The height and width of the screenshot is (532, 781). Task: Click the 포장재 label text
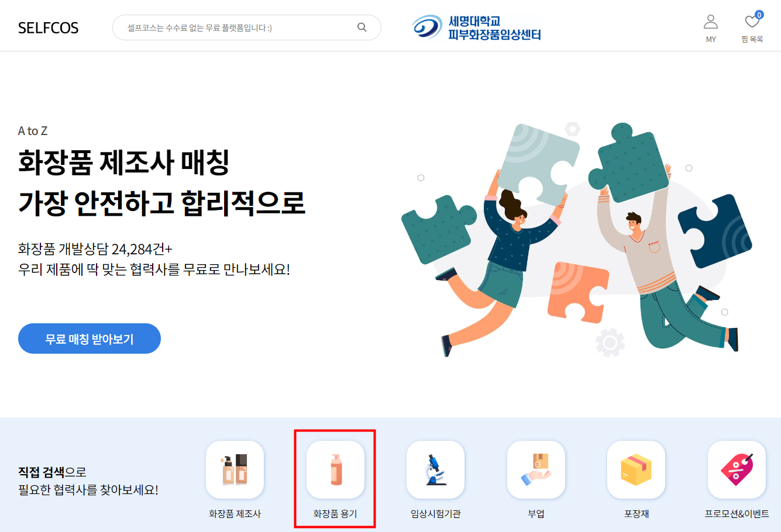tap(637, 514)
